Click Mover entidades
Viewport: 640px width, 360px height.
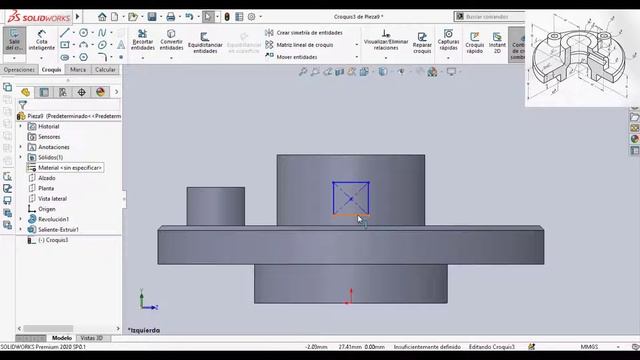pyautogui.click(x=291, y=57)
